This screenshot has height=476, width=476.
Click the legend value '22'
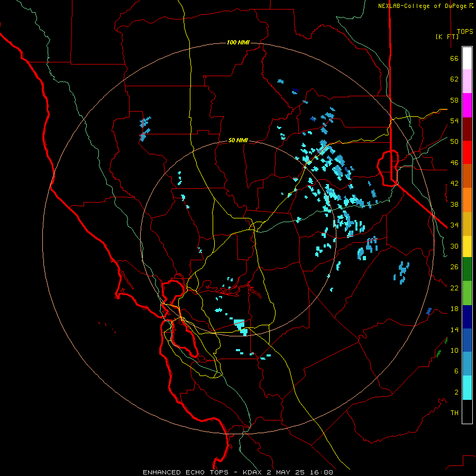coord(454,288)
